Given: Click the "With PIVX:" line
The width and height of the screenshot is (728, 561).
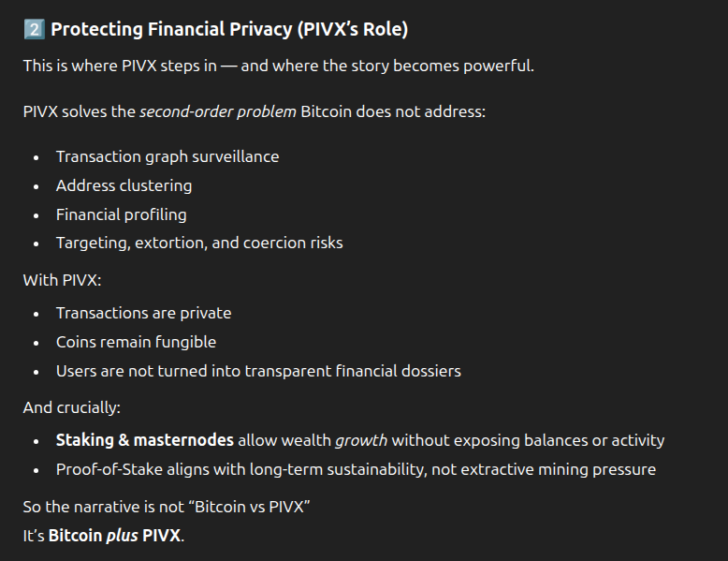Looking at the screenshot, I should (x=62, y=279).
